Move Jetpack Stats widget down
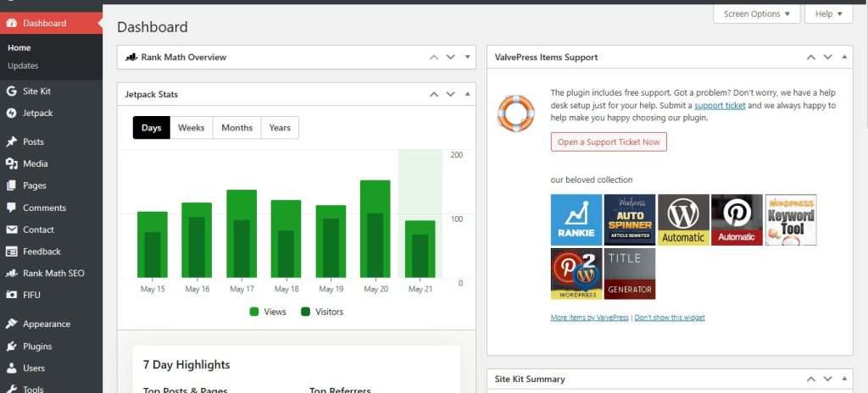Viewport: 868px width, 393px height. (x=451, y=94)
